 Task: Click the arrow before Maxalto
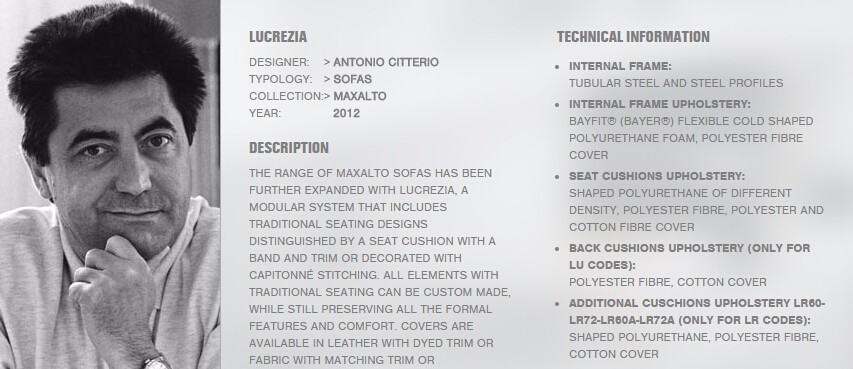327,96
